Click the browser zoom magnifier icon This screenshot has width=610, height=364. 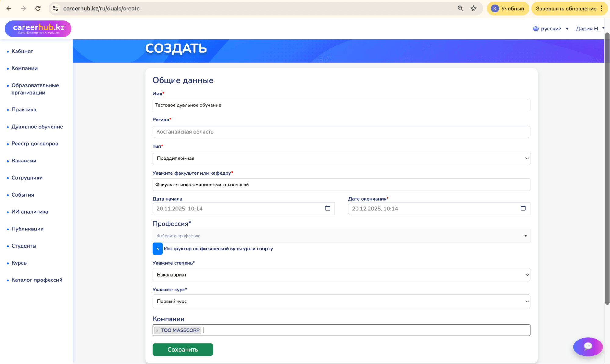click(x=460, y=9)
